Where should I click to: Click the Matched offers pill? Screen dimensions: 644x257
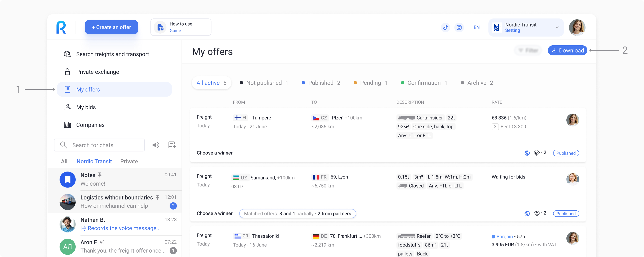tap(297, 213)
